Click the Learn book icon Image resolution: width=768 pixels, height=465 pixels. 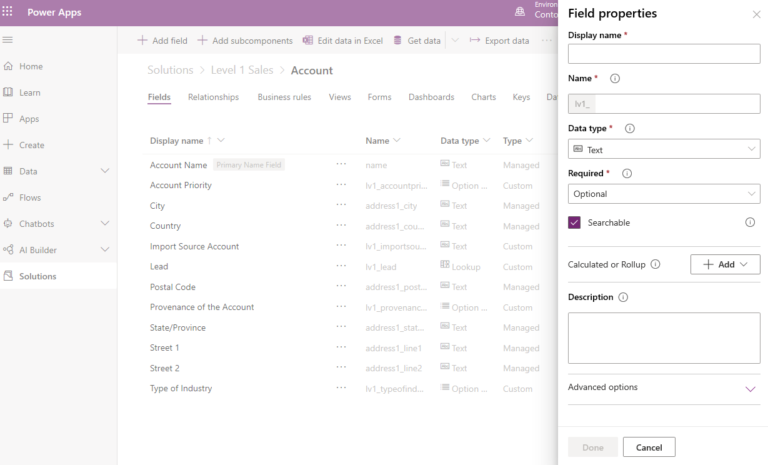(x=8, y=92)
